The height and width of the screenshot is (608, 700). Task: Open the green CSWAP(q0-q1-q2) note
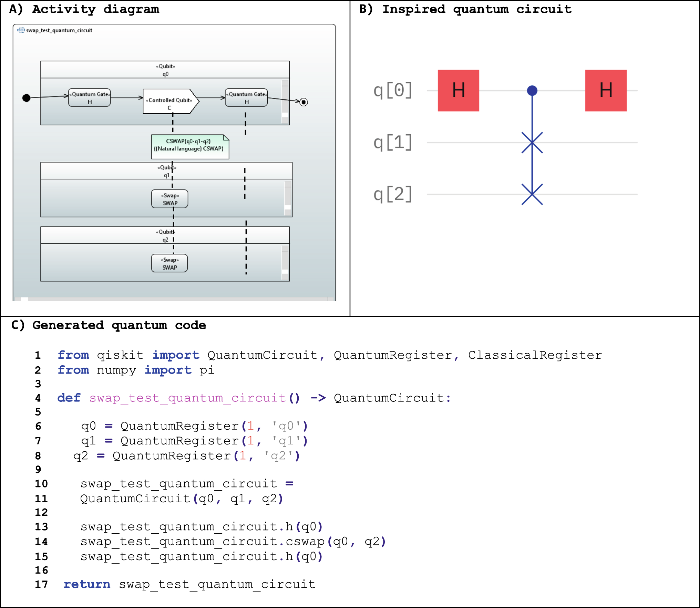click(190, 147)
